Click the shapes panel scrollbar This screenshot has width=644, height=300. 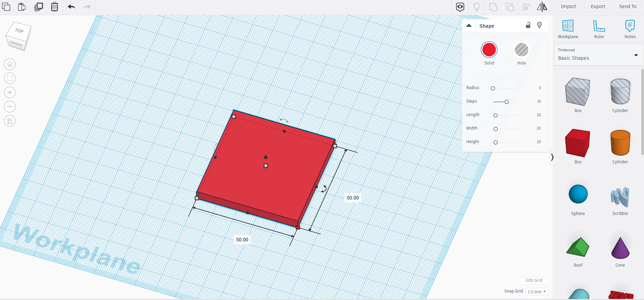click(x=642, y=112)
